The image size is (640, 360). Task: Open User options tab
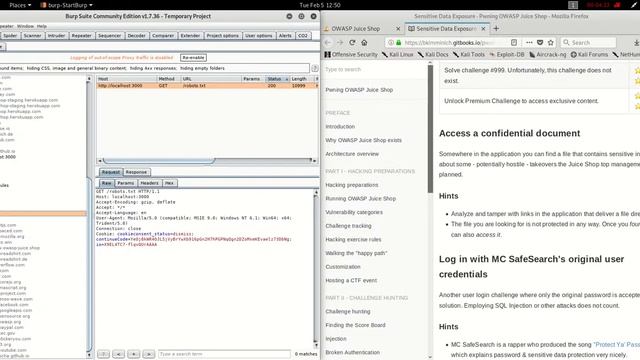pyautogui.click(x=259, y=36)
